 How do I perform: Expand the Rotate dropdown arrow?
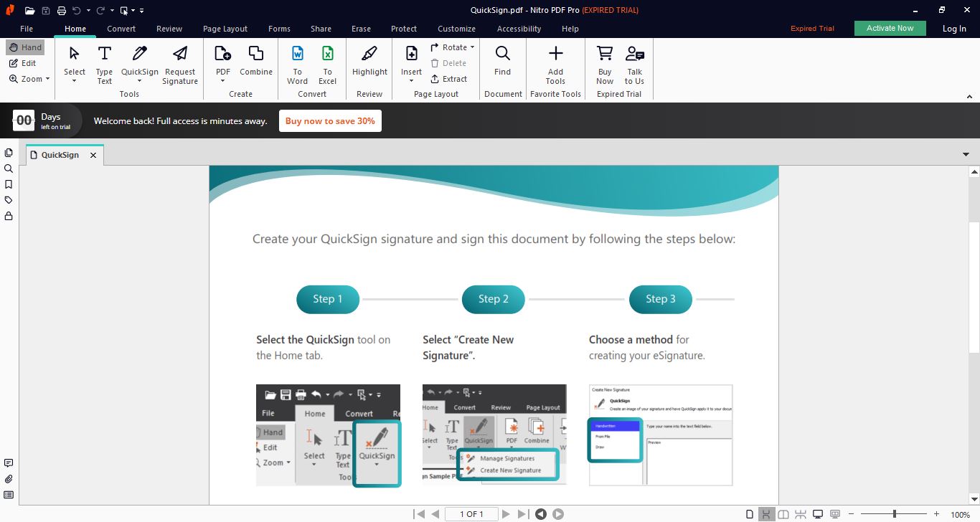[x=473, y=47]
